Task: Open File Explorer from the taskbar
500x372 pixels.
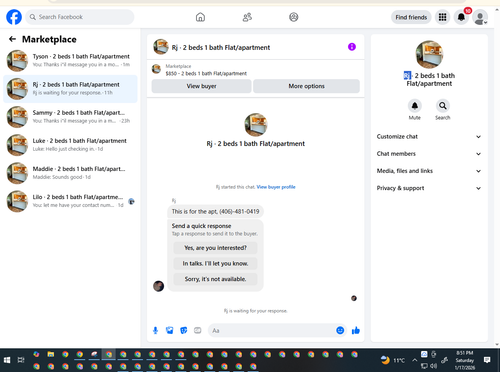Action: (x=51, y=354)
